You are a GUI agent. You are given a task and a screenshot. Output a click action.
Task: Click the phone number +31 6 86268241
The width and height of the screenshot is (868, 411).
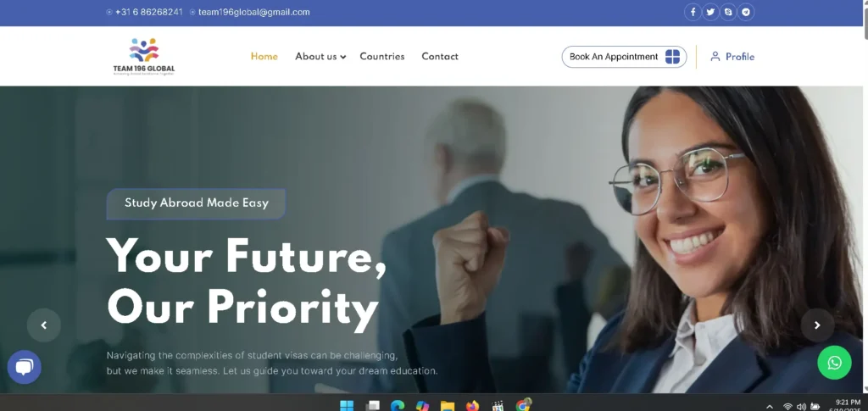(x=149, y=12)
